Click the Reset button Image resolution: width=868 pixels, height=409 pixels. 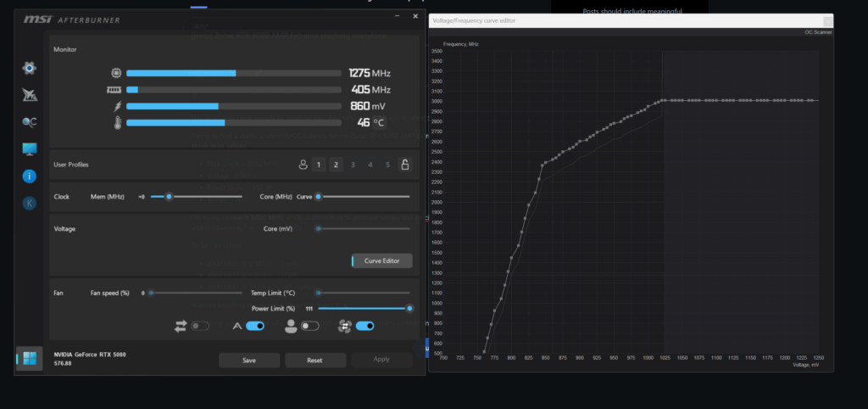315,361
